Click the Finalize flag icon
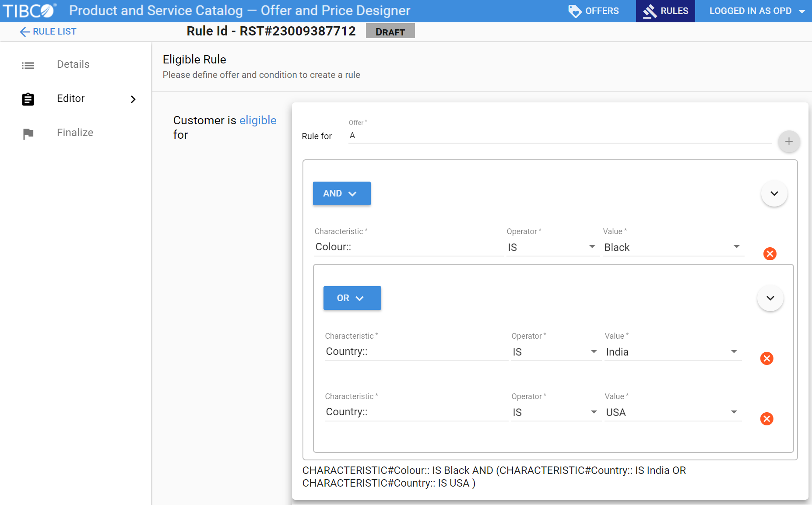The width and height of the screenshot is (812, 505). pos(28,133)
